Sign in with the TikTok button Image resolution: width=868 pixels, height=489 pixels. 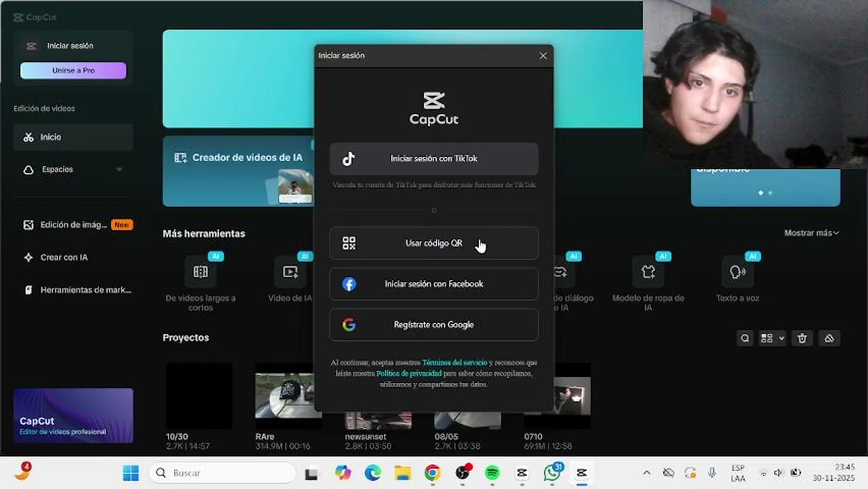434,159
